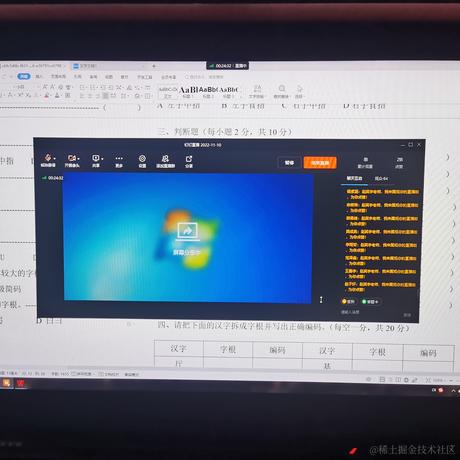Open the live broadcast settings gear icon
460x460 pixels.
142,158
